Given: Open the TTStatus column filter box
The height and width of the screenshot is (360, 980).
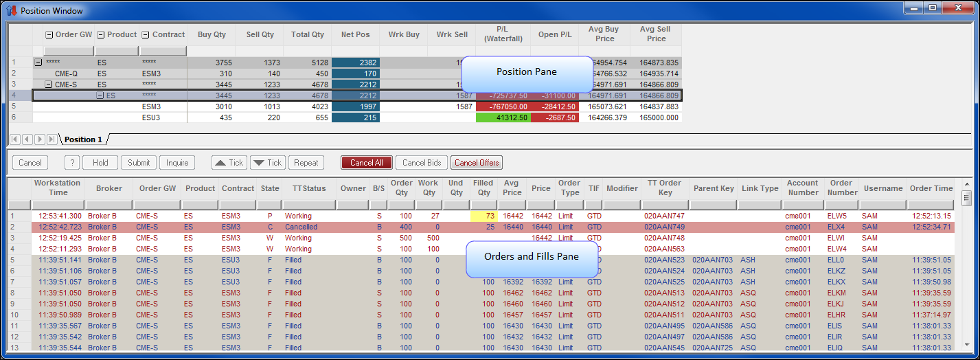Looking at the screenshot, I should 308,205.
